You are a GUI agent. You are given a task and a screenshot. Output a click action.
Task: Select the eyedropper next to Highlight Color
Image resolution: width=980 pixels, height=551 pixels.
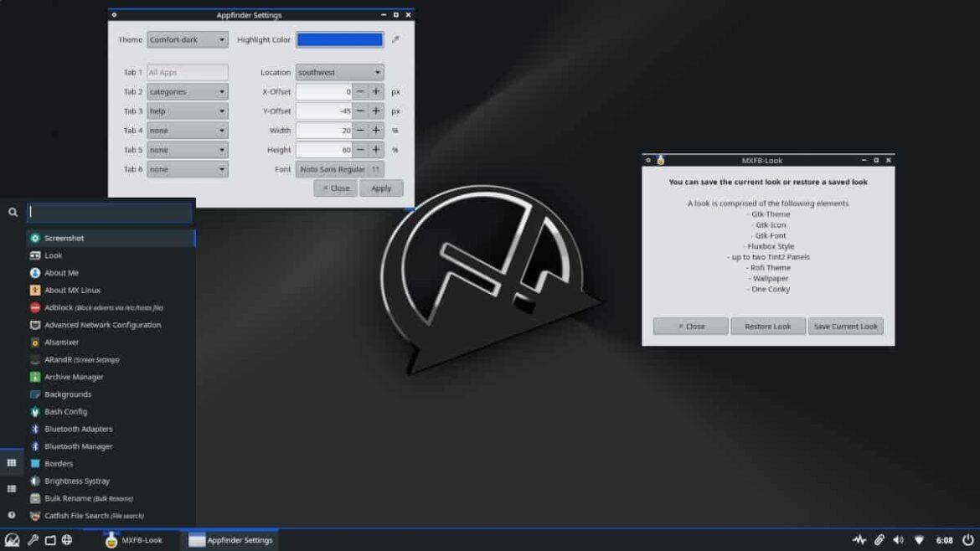pyautogui.click(x=395, y=39)
